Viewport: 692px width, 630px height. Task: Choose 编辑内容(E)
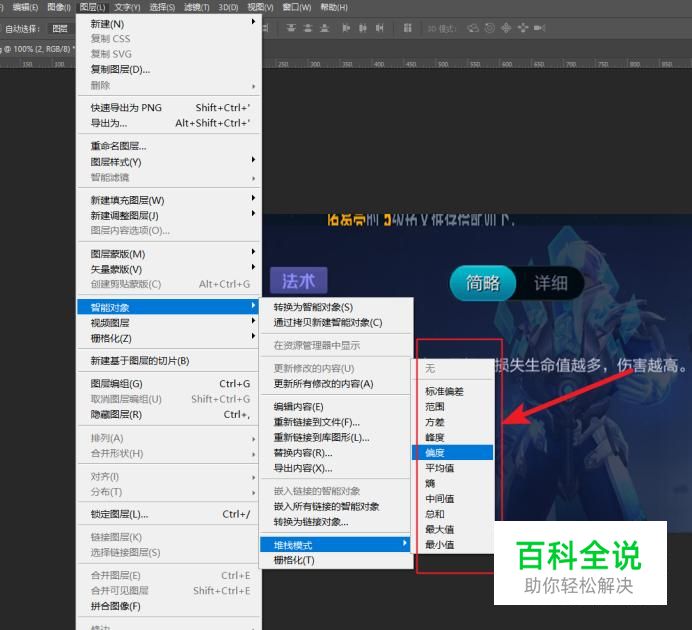click(336, 407)
